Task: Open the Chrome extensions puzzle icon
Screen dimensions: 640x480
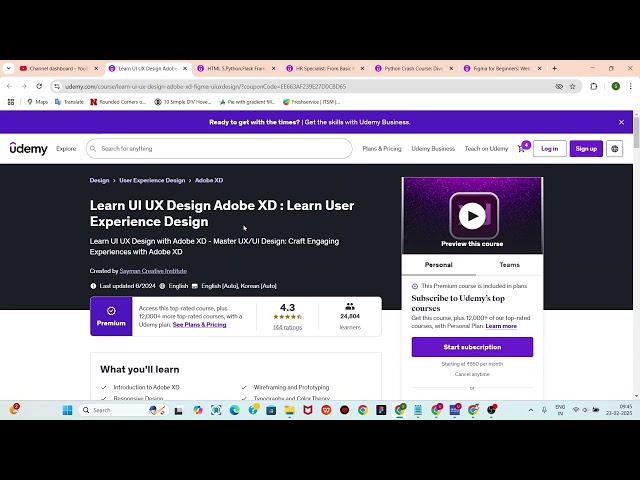Action: coord(593,87)
